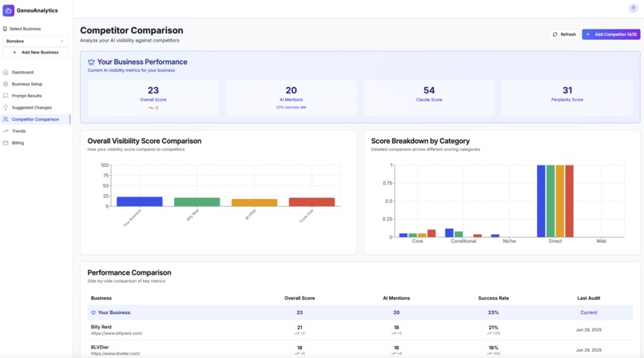Click the red Truck Club bar
644x358 pixels.
pos(312,202)
